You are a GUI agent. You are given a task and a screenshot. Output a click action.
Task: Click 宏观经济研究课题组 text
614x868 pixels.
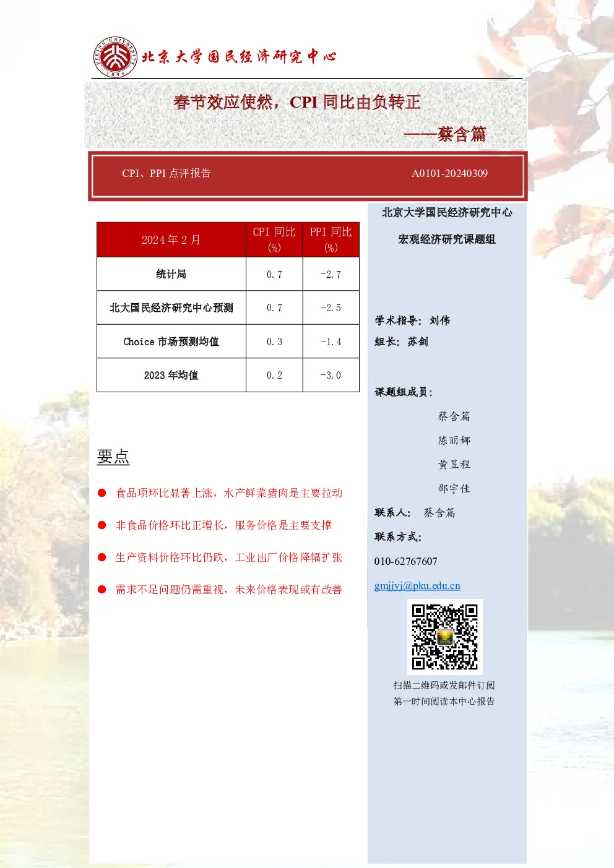(x=447, y=239)
